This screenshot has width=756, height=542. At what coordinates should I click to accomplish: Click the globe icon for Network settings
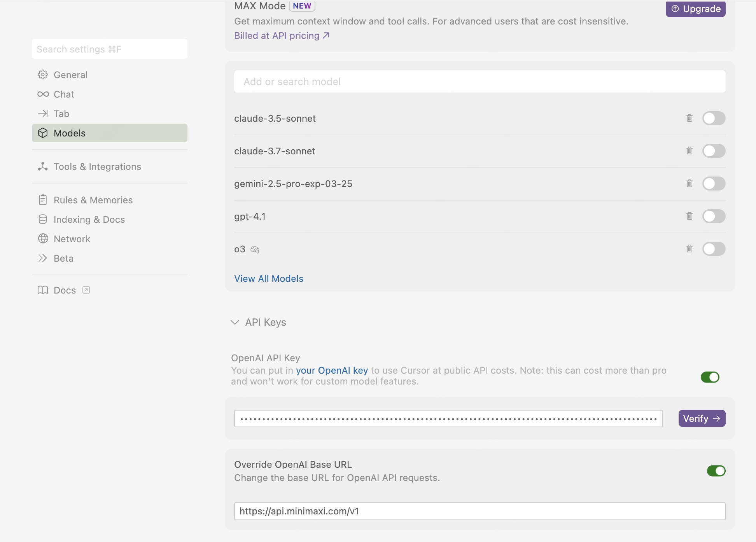(43, 239)
